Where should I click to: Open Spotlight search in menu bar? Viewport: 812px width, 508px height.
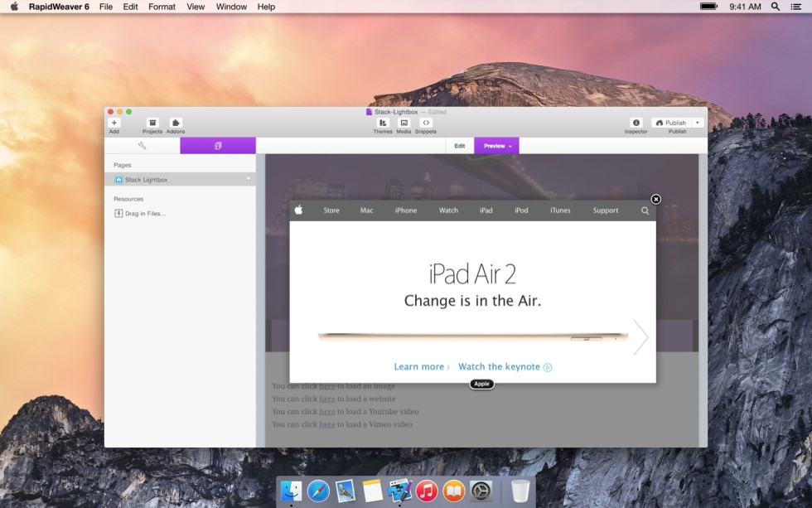(776, 7)
